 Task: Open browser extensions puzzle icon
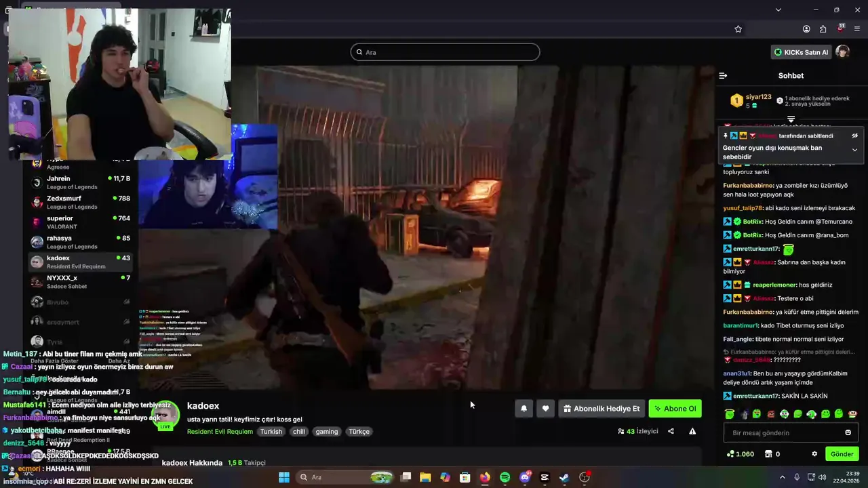[x=823, y=29]
